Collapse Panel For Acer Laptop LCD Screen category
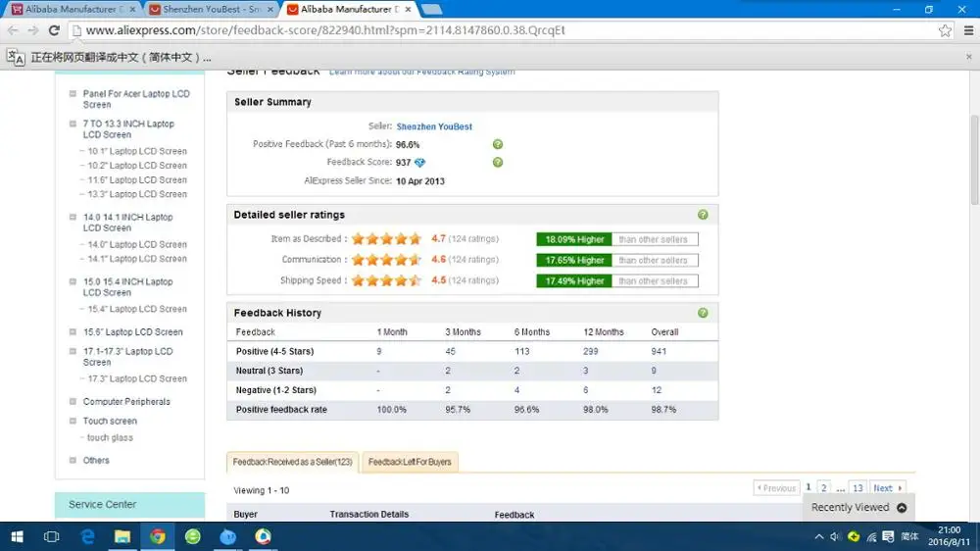This screenshot has width=980, height=551. click(x=73, y=94)
